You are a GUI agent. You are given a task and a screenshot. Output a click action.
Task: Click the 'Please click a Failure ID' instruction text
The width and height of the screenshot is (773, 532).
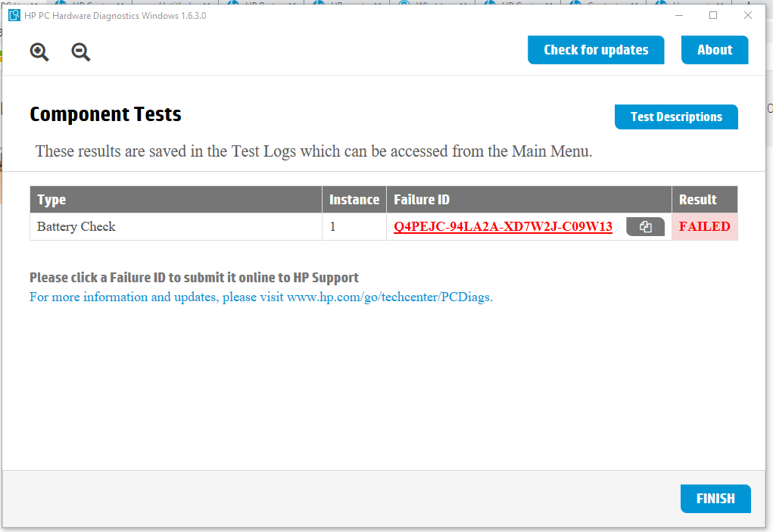[x=194, y=278]
